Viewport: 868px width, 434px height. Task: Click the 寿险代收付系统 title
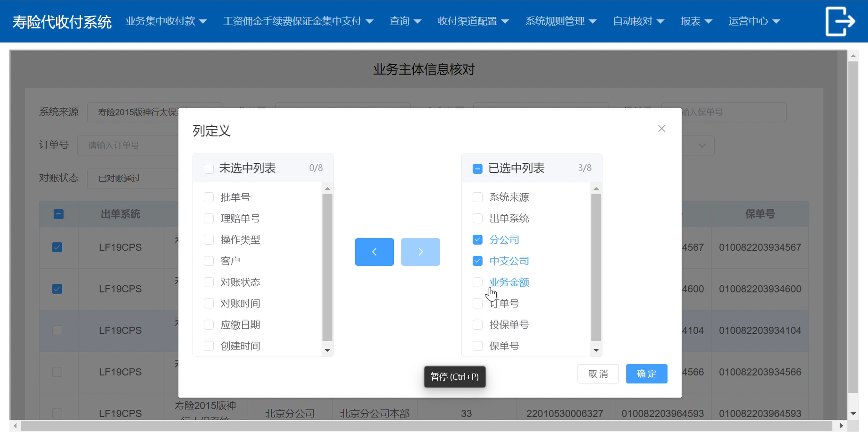(x=62, y=22)
